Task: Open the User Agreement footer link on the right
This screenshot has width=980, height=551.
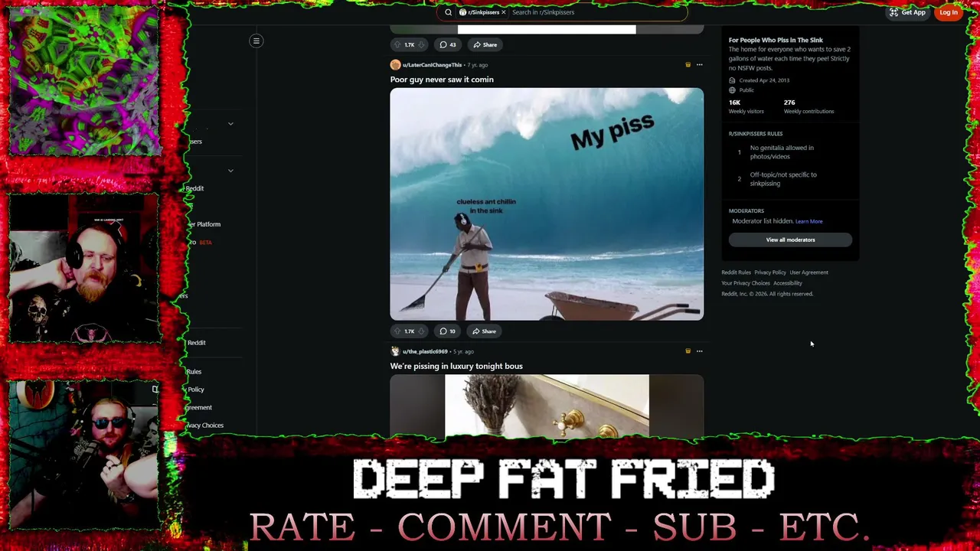Action: pyautogui.click(x=808, y=272)
